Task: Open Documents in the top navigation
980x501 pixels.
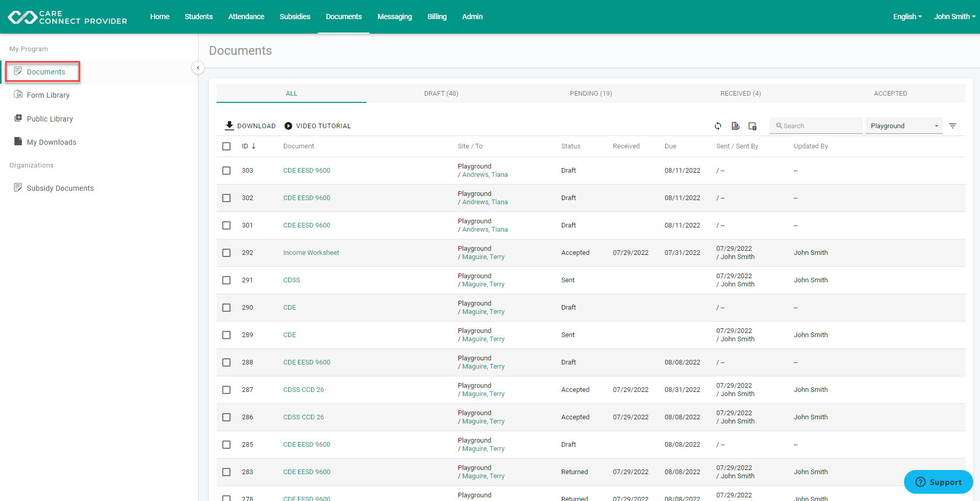Action: pyautogui.click(x=344, y=17)
